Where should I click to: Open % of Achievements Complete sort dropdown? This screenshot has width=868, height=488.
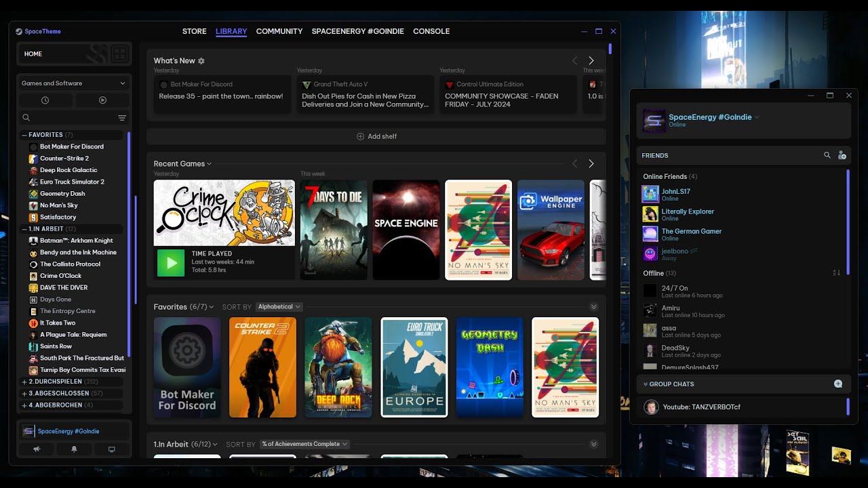click(x=304, y=444)
